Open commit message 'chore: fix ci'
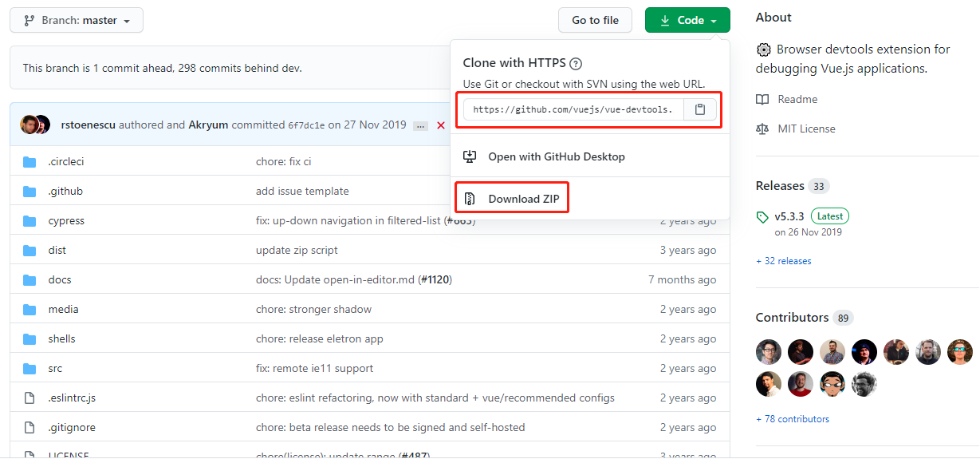This screenshot has width=980, height=459. click(283, 161)
